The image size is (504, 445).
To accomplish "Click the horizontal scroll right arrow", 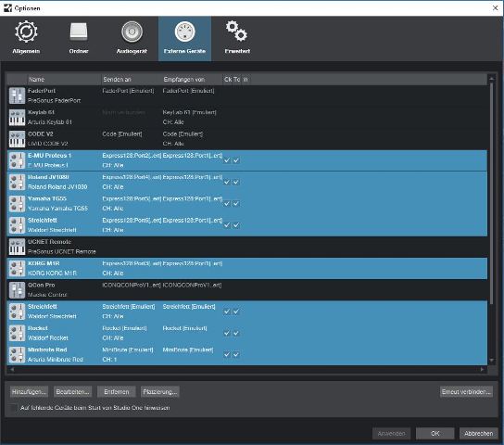I will click(x=482, y=369).
